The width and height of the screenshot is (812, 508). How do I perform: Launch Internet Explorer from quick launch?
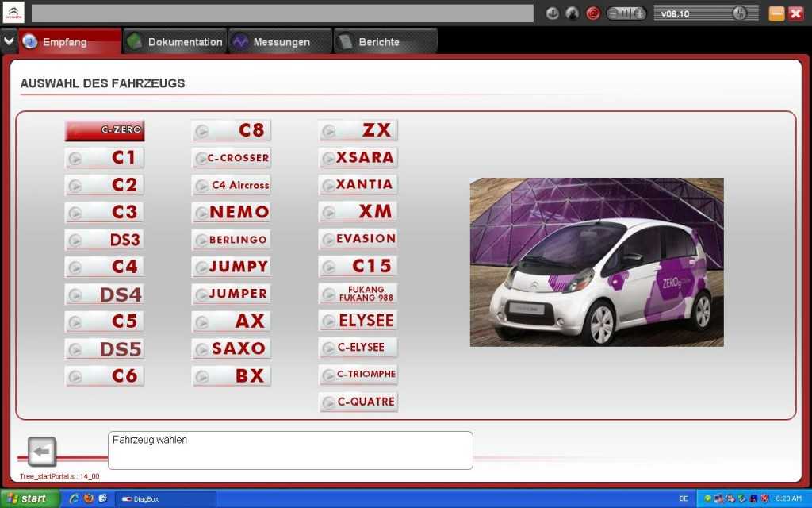coord(74,498)
